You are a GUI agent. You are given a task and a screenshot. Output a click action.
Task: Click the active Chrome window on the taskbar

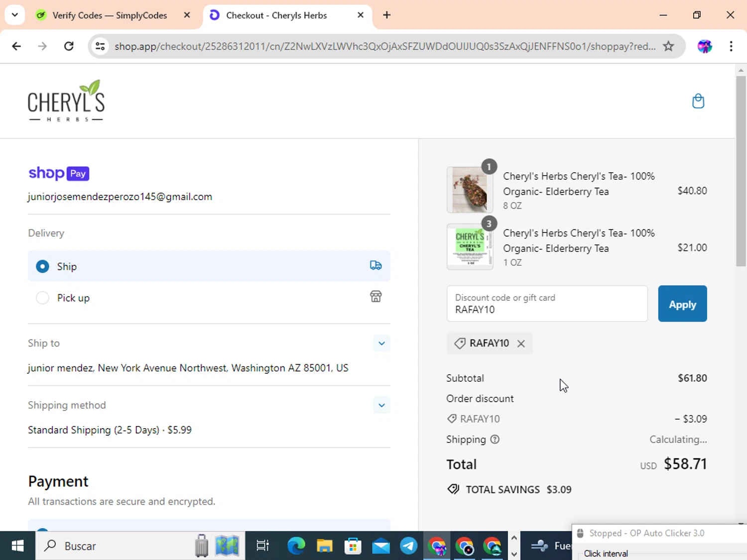[x=437, y=546]
